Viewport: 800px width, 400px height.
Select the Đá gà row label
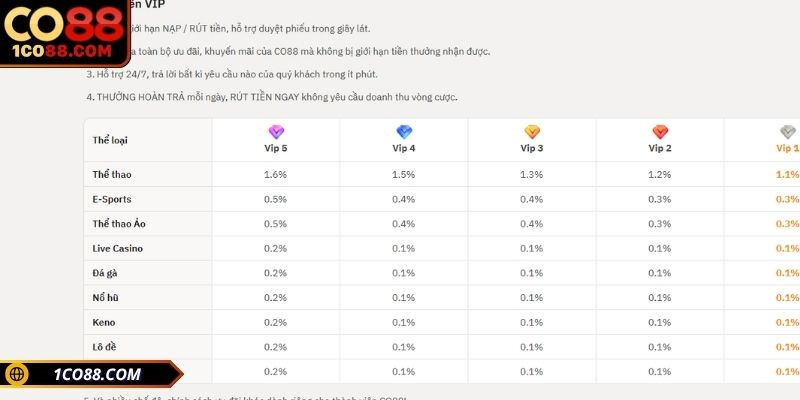tap(105, 273)
